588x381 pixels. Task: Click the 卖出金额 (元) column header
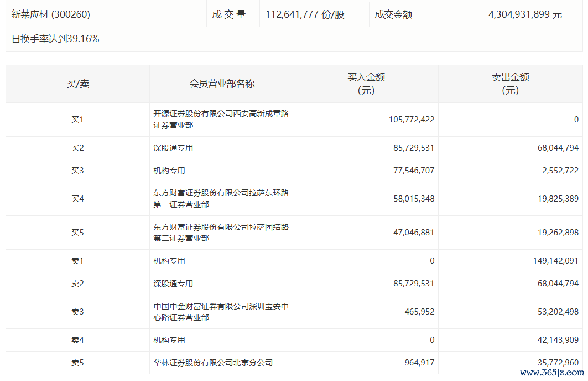510,84
